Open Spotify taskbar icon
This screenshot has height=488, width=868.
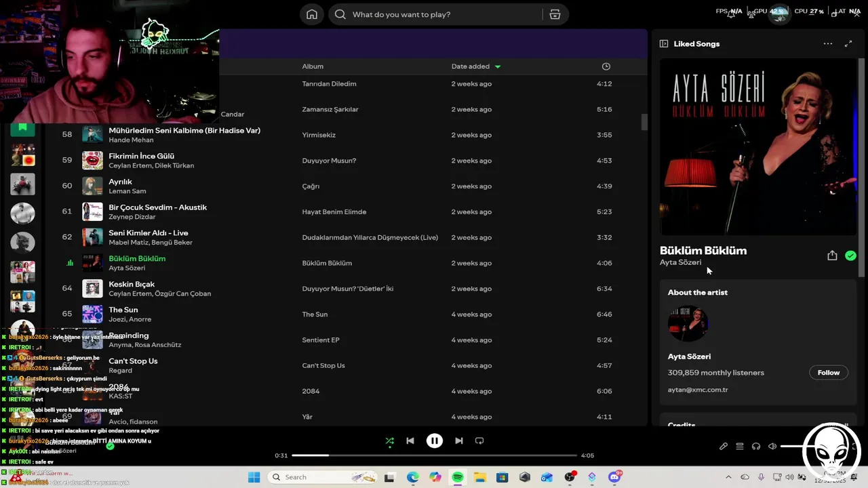point(458,477)
